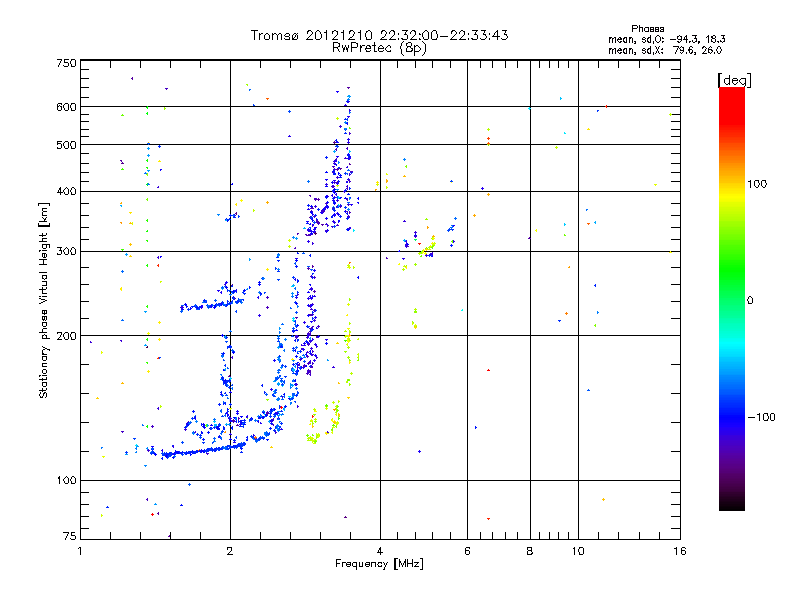800x600 pixels.
Task: Click the '600' y-axis tick label
Action: click(66, 107)
